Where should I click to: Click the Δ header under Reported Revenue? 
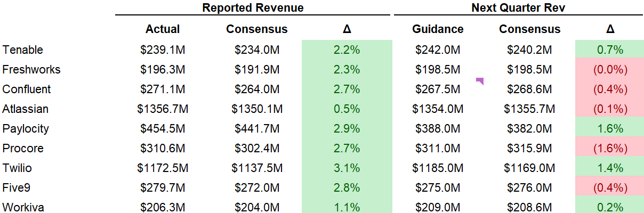[347, 29]
